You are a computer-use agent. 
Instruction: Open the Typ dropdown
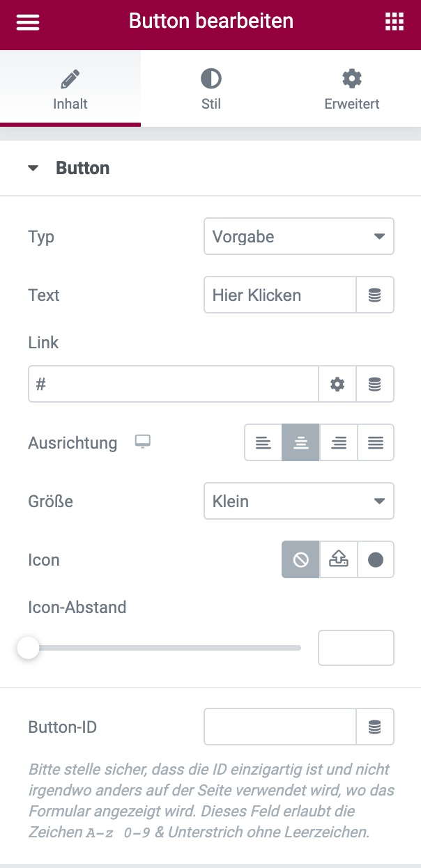(x=298, y=237)
